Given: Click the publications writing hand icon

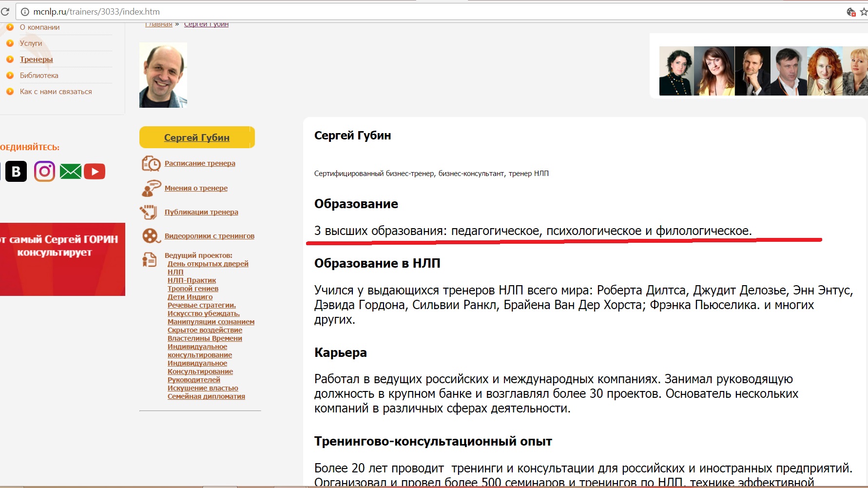Looking at the screenshot, I should [149, 212].
